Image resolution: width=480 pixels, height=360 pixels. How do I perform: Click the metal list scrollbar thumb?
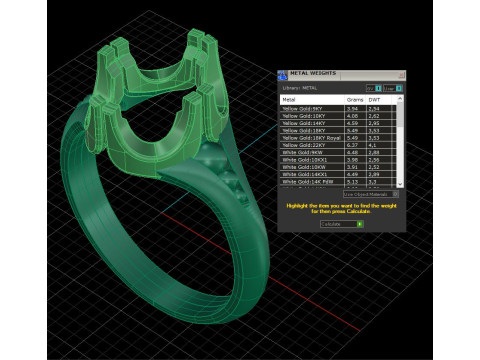[x=400, y=115]
